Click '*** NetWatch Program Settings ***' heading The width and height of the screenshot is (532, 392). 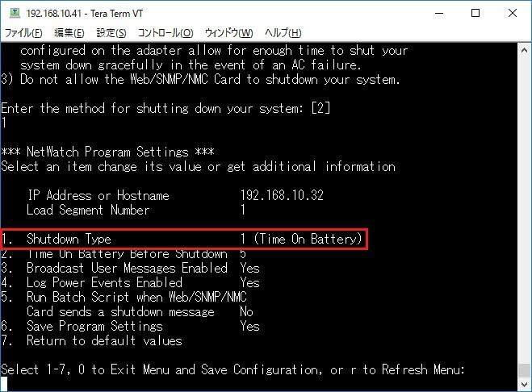click(107, 152)
